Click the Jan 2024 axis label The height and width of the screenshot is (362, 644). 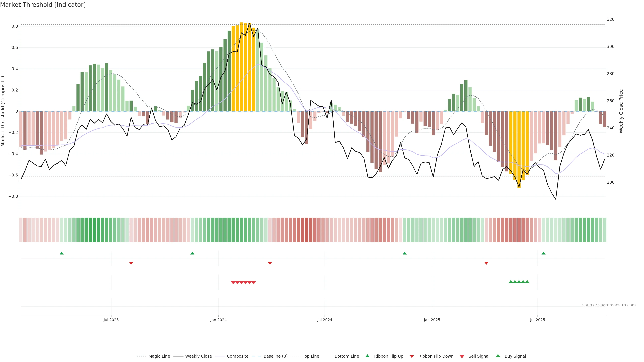(218, 320)
